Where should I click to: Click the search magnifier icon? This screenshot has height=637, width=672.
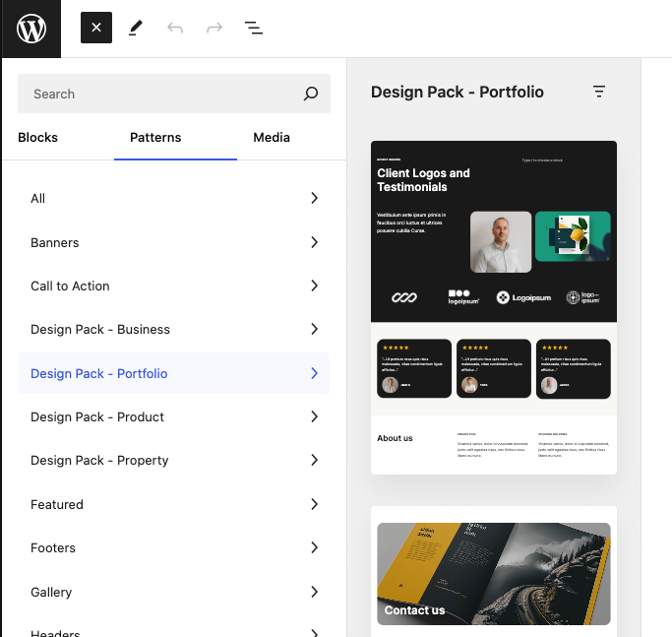[311, 95]
